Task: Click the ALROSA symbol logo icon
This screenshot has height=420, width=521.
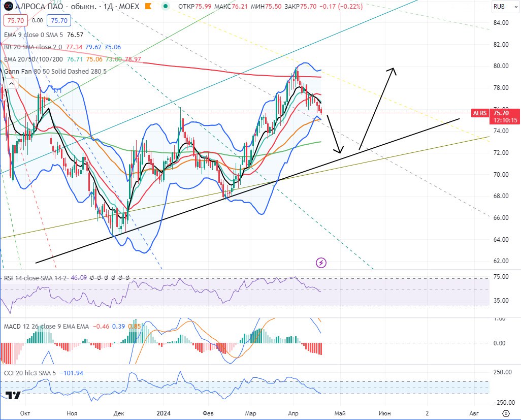Action: 8,6
